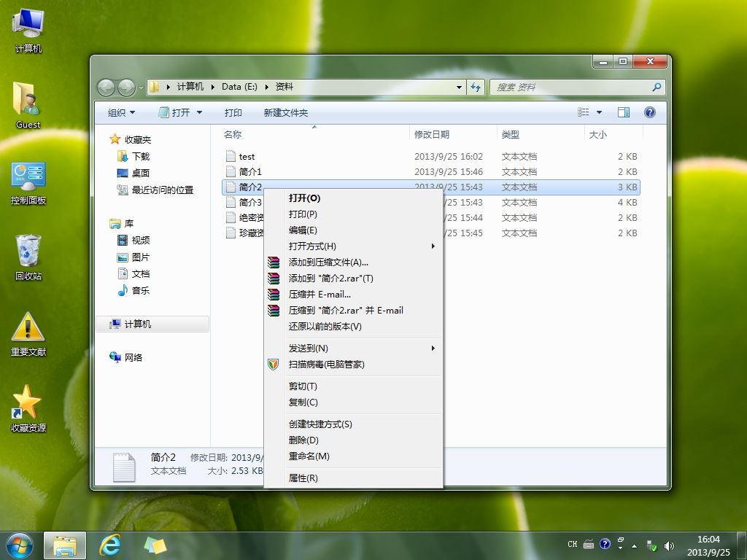Expand the 打开方式(H) submenu
Viewport: 747px width, 560px height.
coord(353,246)
